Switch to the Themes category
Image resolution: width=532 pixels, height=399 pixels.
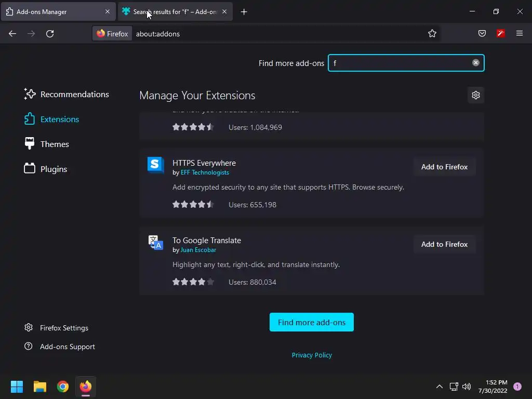tap(46, 144)
